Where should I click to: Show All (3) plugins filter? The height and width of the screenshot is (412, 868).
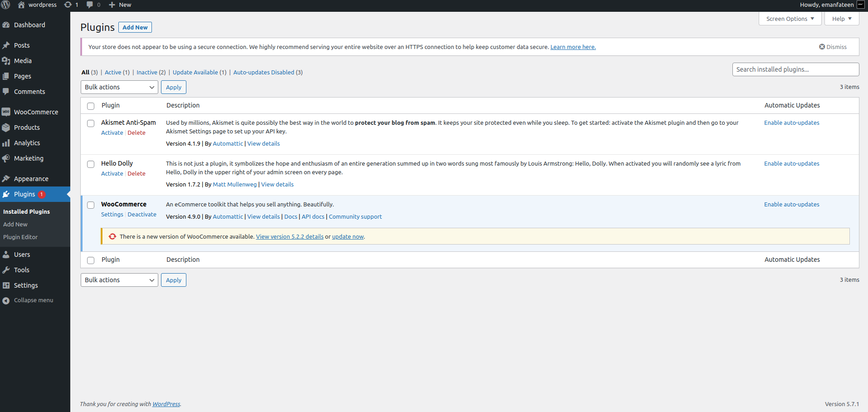point(90,72)
